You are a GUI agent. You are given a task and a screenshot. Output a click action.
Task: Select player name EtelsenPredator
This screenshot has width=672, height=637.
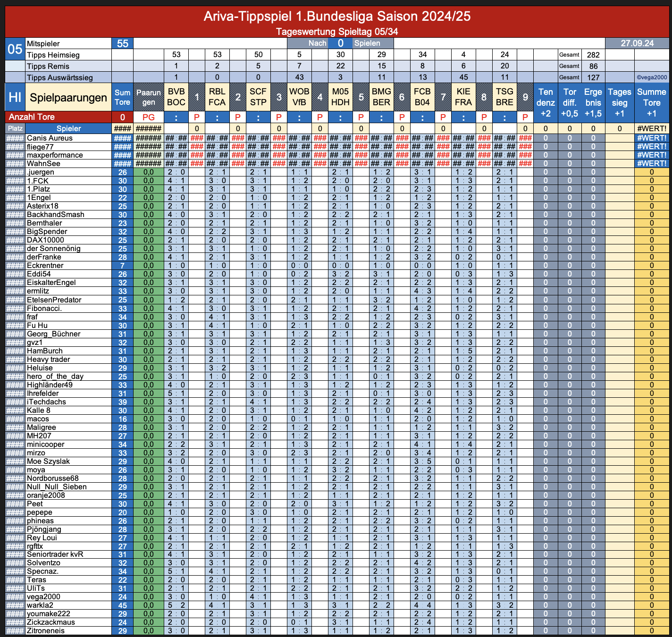click(x=54, y=300)
